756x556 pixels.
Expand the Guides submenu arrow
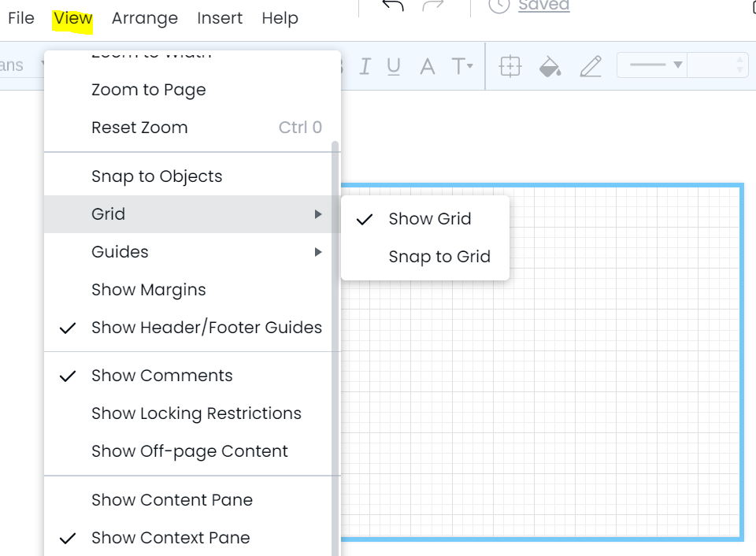point(317,252)
